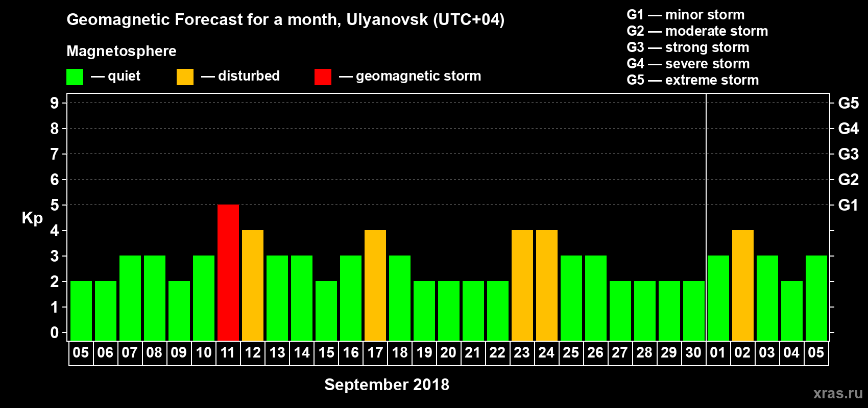Click the Kp axis value 5
This screenshot has width=868, height=408.
[55, 205]
